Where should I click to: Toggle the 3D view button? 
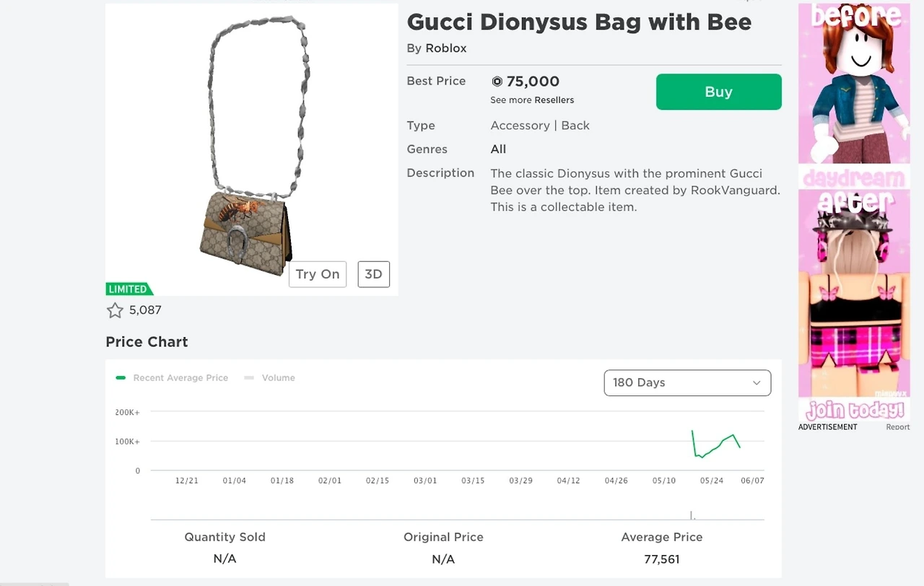click(x=373, y=274)
